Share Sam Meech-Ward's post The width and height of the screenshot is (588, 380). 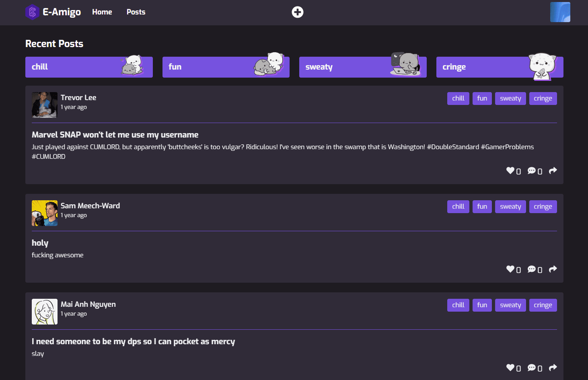(x=553, y=269)
